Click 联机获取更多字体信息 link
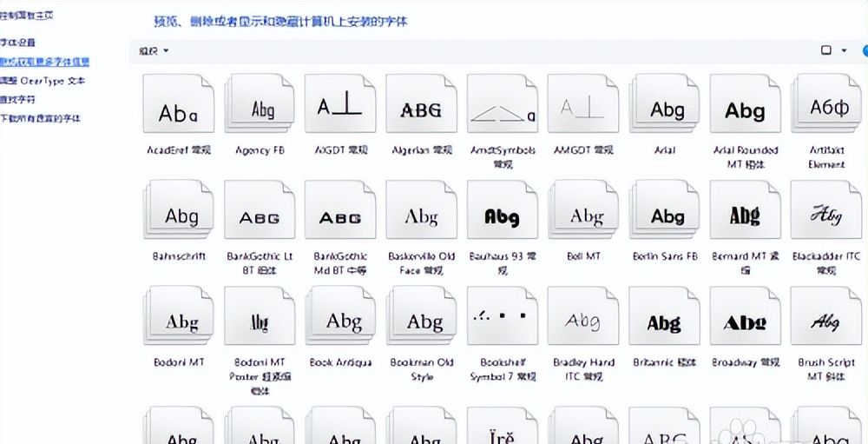The image size is (868, 444). tap(44, 62)
